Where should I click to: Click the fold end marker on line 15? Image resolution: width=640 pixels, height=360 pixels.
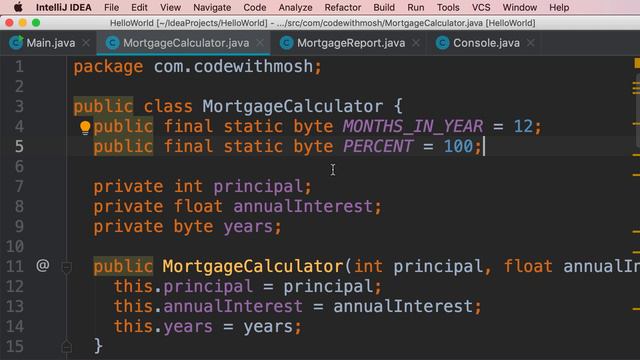pyautogui.click(x=67, y=347)
